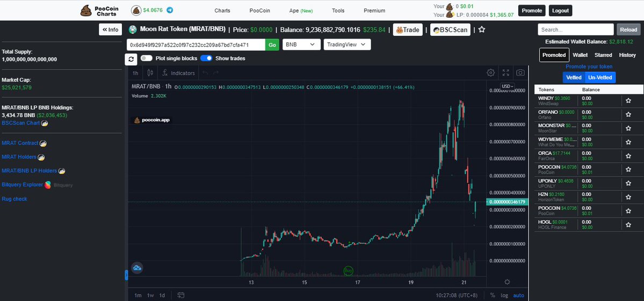Star the UPONLY token
Viewport: 644px width, 301px height.
(x=628, y=183)
